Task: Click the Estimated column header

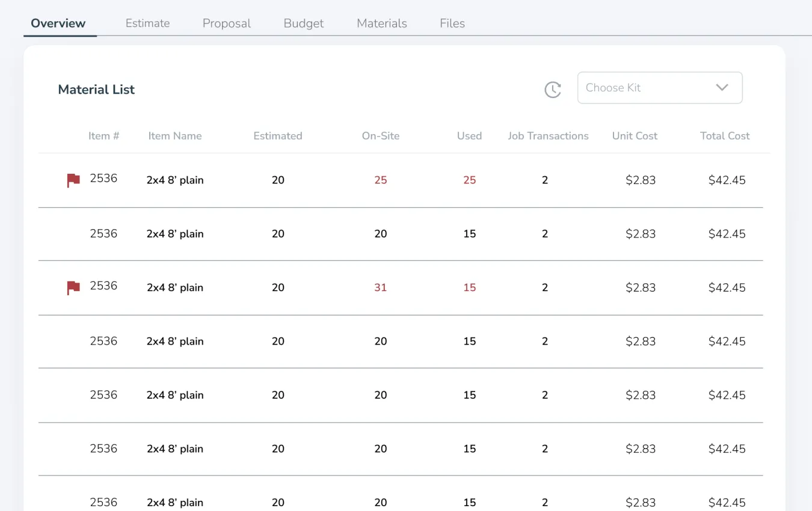Action: click(278, 136)
